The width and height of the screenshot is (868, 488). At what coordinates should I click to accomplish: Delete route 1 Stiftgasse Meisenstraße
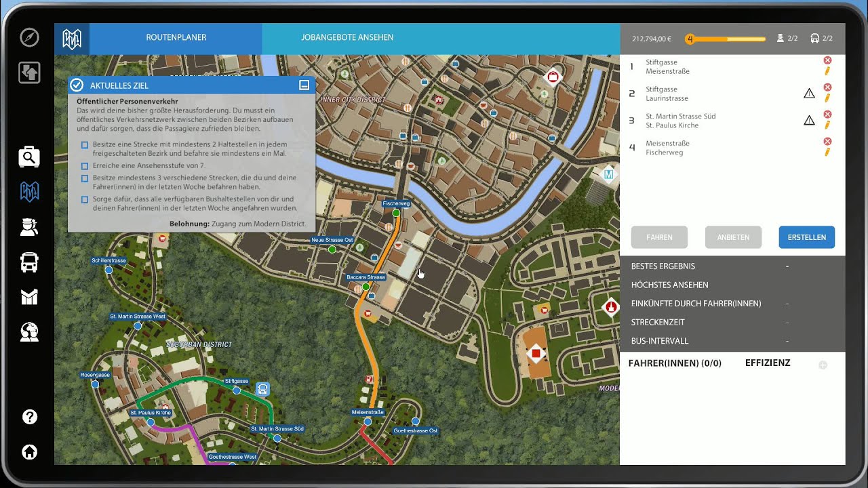(x=827, y=60)
